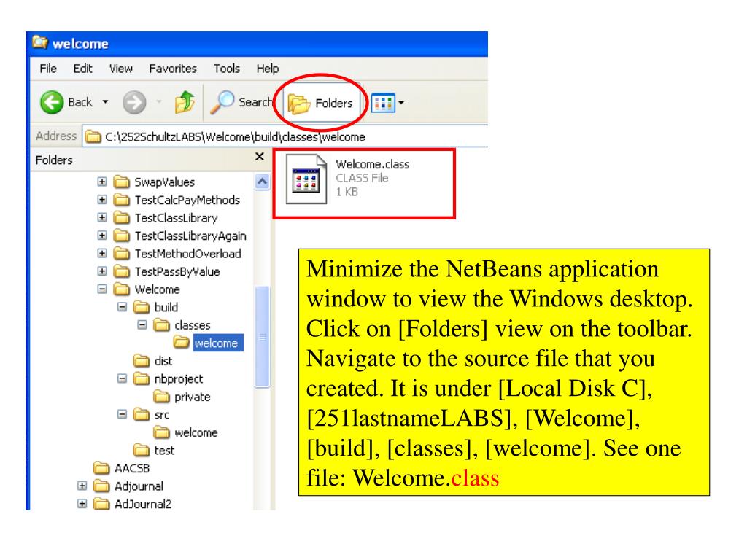
Task: Collapse the src folder
Action: pyautogui.click(x=122, y=414)
